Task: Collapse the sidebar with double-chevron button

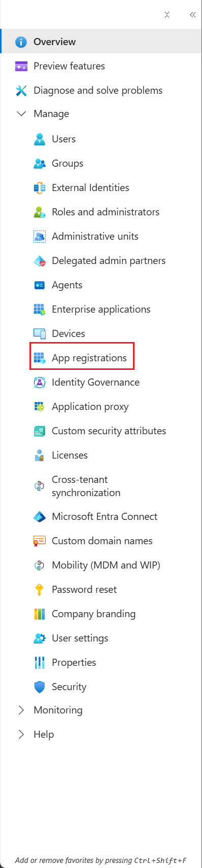Action: (193, 15)
